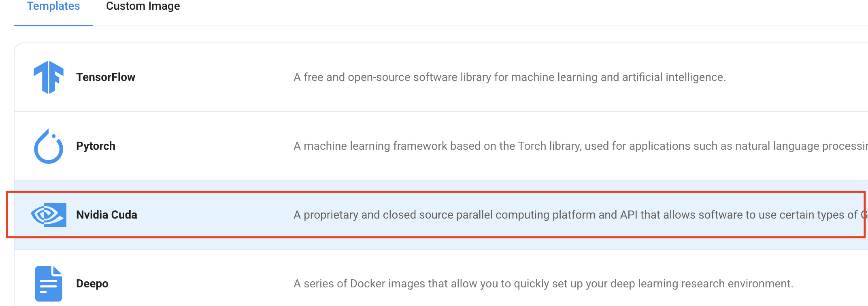Image resolution: width=868 pixels, height=306 pixels.
Task: Click the Pytorch flame icon
Action: (x=49, y=146)
